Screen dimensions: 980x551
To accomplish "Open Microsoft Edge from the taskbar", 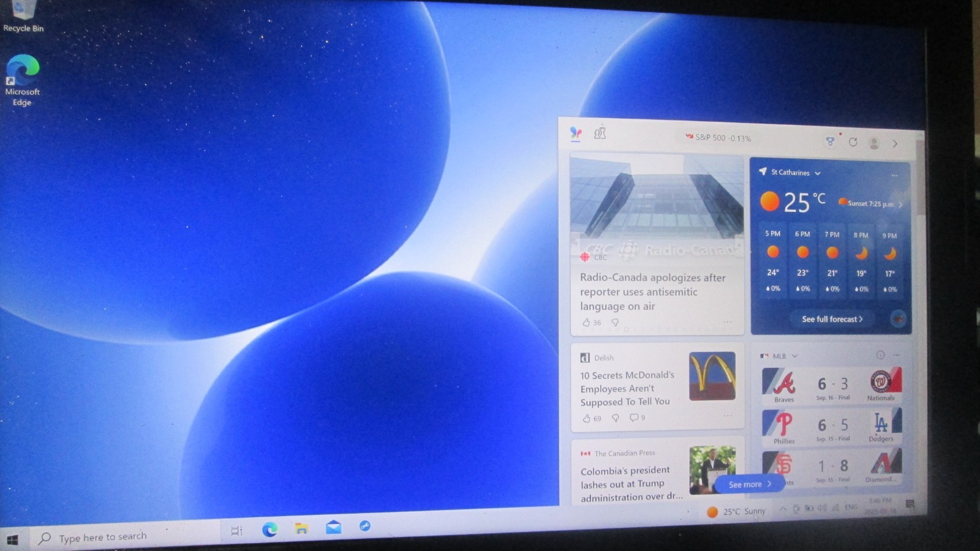I will tap(269, 529).
